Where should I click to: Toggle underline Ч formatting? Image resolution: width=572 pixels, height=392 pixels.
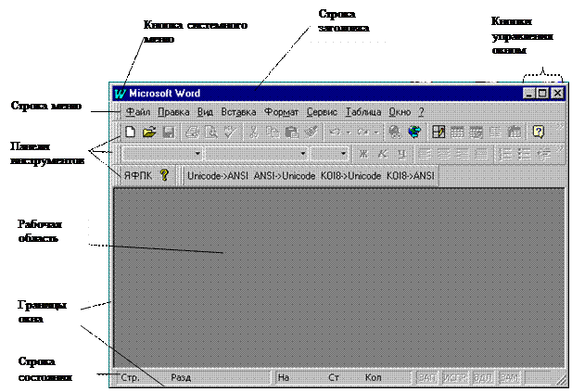[x=401, y=154]
